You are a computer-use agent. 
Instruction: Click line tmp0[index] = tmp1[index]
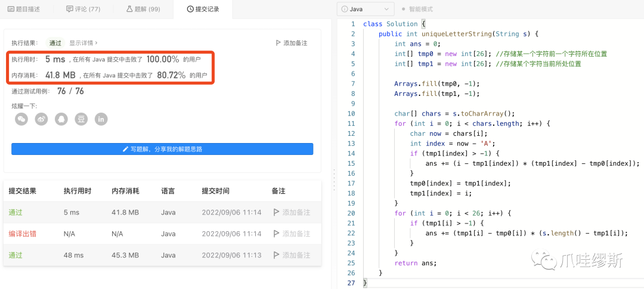(460, 183)
